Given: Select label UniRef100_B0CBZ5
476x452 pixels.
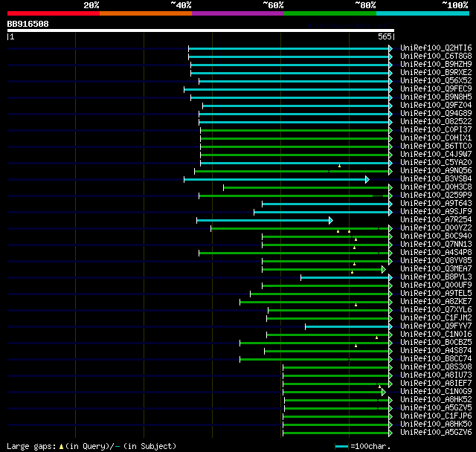Looking at the screenshot, I should 436,343.
